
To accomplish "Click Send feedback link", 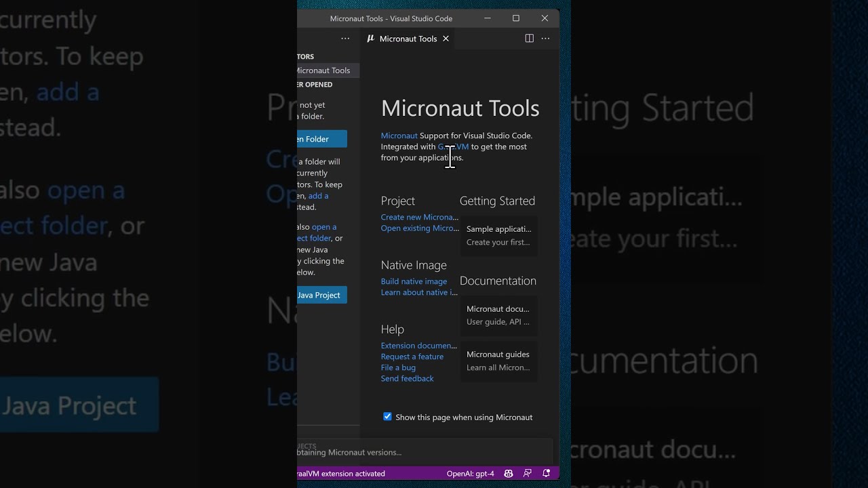I will pos(407,378).
